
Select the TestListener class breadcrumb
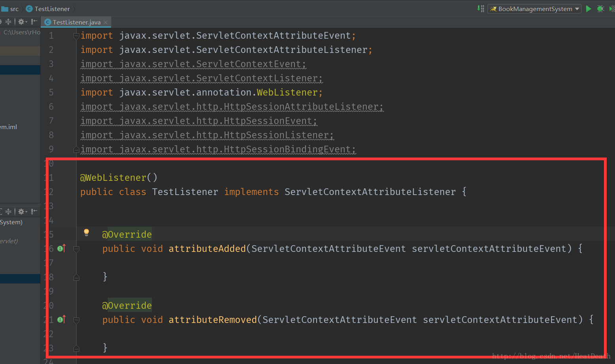[x=48, y=9]
